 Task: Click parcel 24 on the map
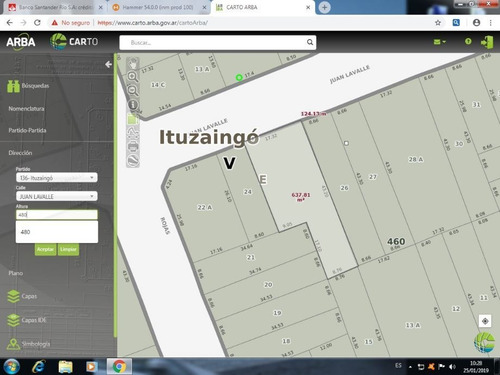pos(248,192)
